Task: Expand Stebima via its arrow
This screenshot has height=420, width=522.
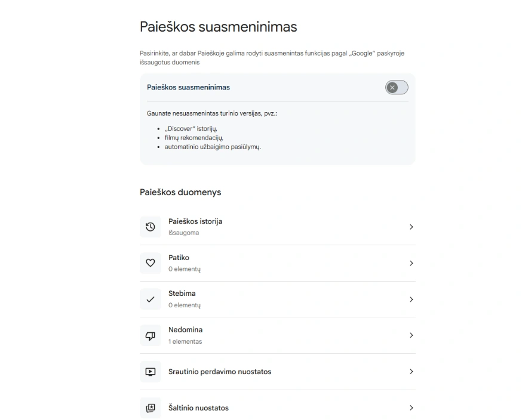Action: click(411, 299)
